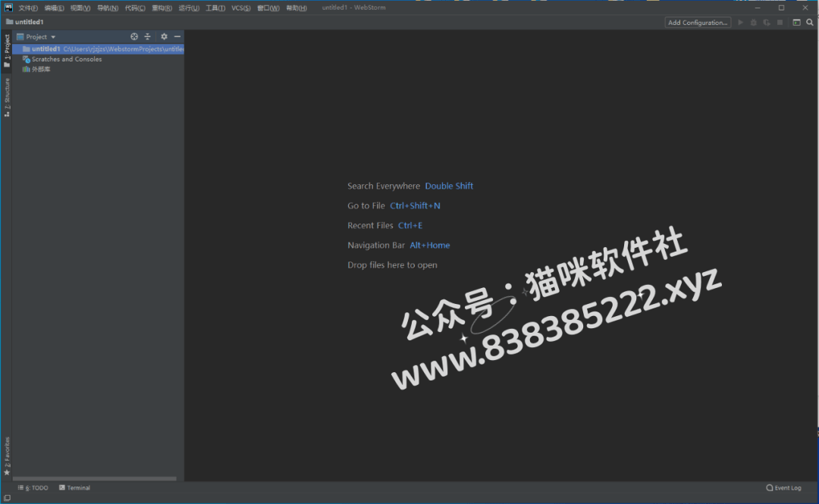The height and width of the screenshot is (504, 819).
Task: Click the Alt+Home shortcut hint
Action: [430, 246]
